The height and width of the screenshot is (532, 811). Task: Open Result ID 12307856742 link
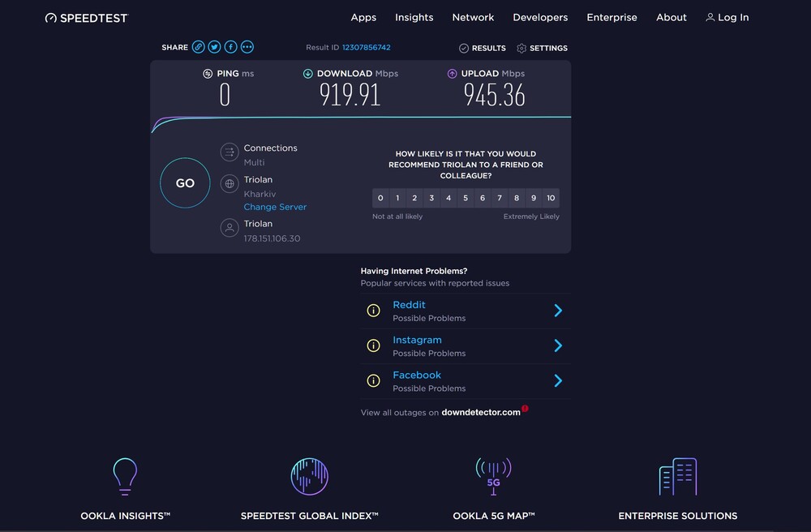tap(367, 48)
